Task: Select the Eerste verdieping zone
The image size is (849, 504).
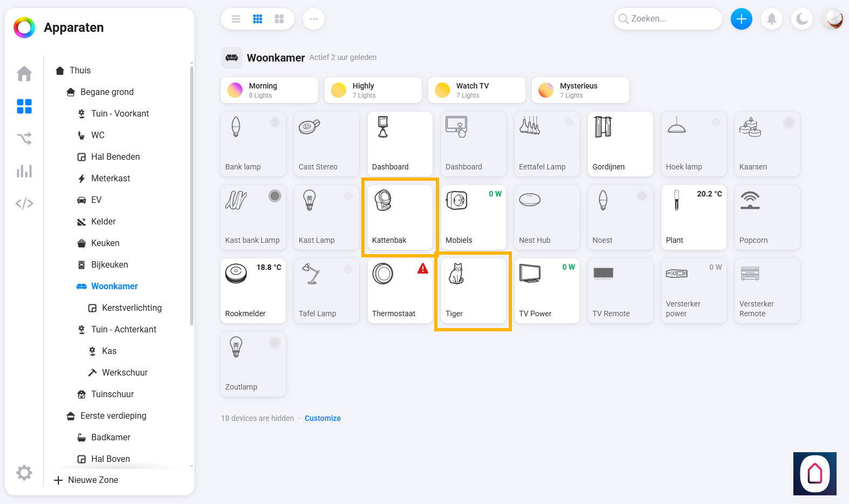Action: pos(113,416)
